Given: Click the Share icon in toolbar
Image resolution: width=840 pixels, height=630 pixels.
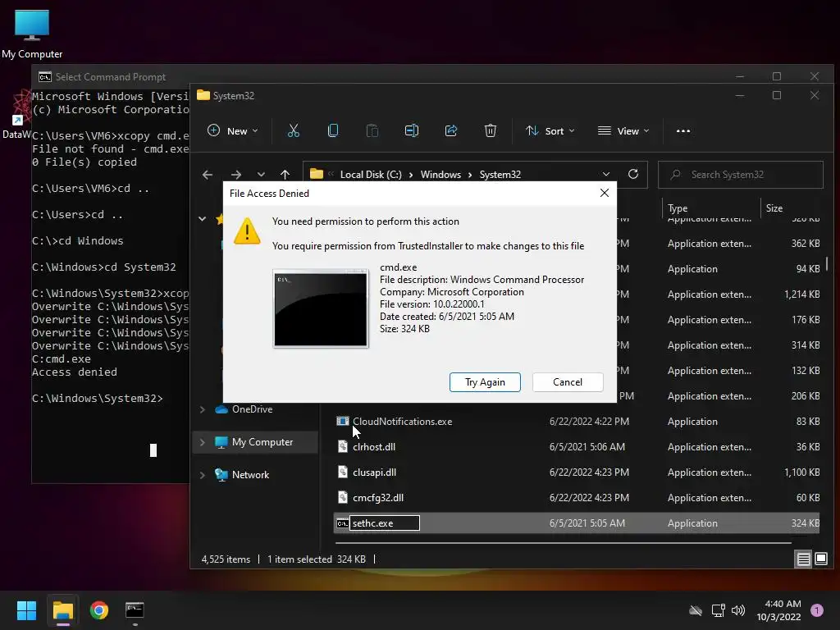Looking at the screenshot, I should coord(451,130).
